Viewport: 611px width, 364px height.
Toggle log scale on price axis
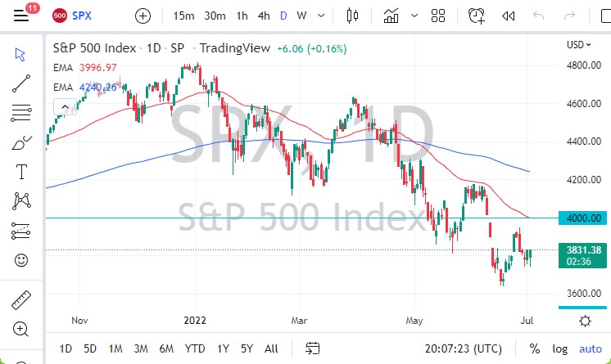tap(559, 348)
